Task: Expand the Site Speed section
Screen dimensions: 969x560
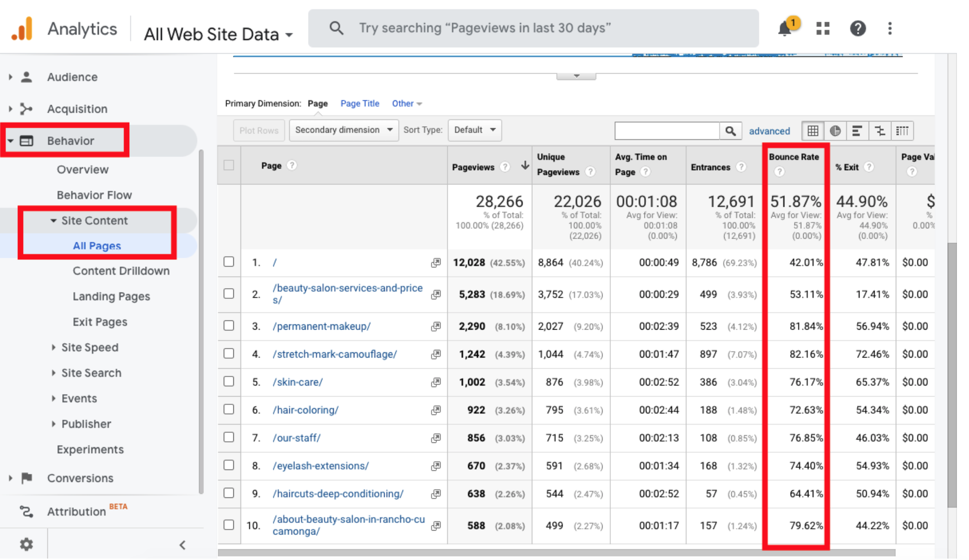Action: (90, 347)
